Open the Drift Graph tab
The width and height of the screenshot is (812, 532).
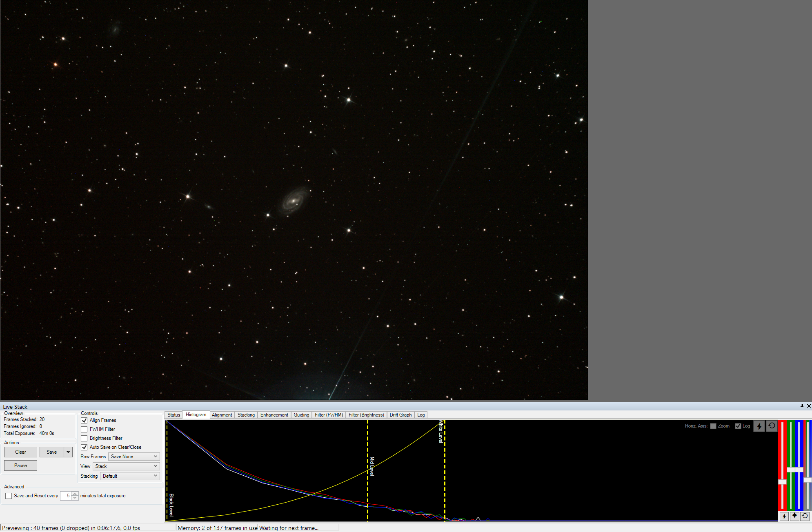(x=400, y=415)
